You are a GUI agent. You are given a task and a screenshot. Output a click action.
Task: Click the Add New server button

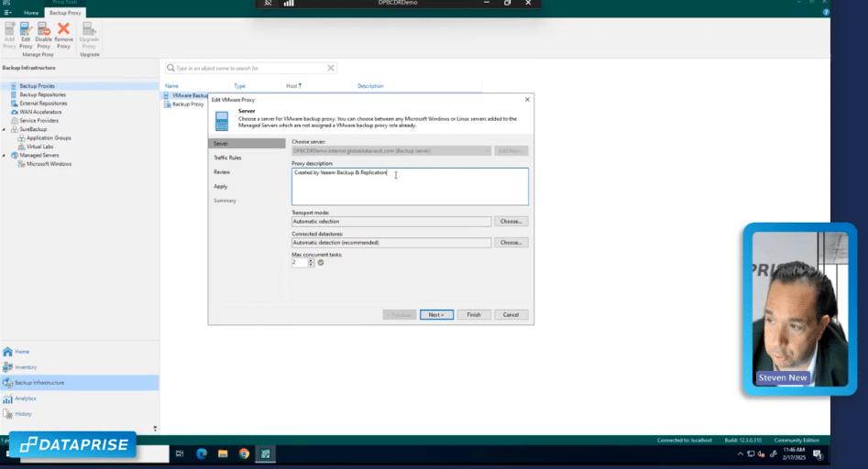pyautogui.click(x=511, y=150)
